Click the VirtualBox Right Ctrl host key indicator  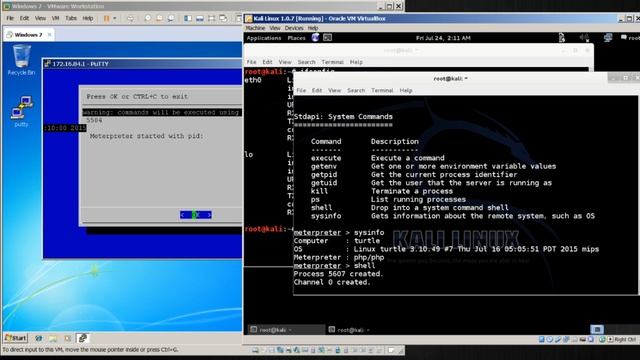click(622, 339)
